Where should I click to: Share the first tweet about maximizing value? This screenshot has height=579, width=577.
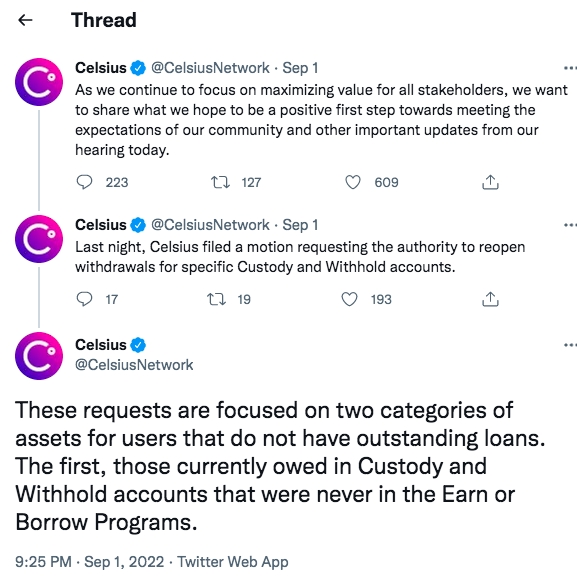tap(490, 182)
